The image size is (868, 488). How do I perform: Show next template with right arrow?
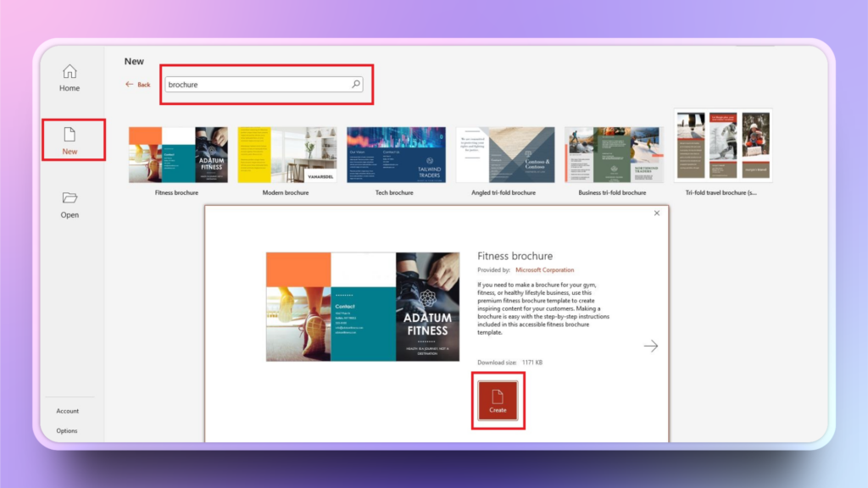[x=650, y=346]
